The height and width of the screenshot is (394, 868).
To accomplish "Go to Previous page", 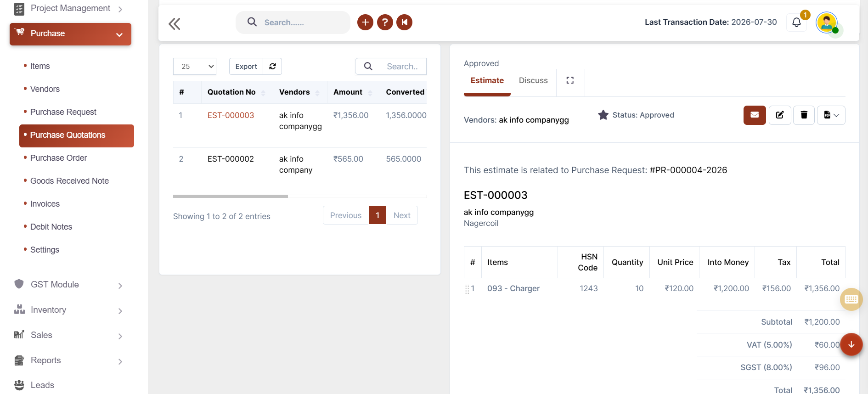I will click(346, 215).
